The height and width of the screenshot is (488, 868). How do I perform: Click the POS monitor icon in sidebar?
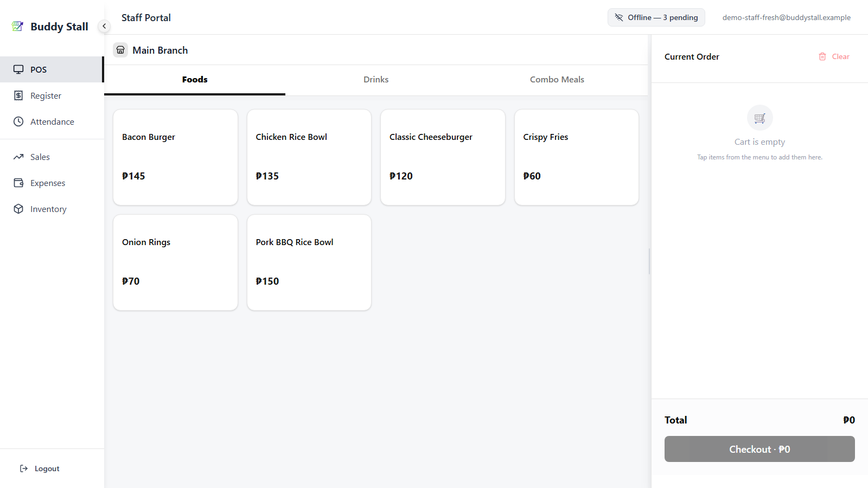pyautogui.click(x=18, y=69)
